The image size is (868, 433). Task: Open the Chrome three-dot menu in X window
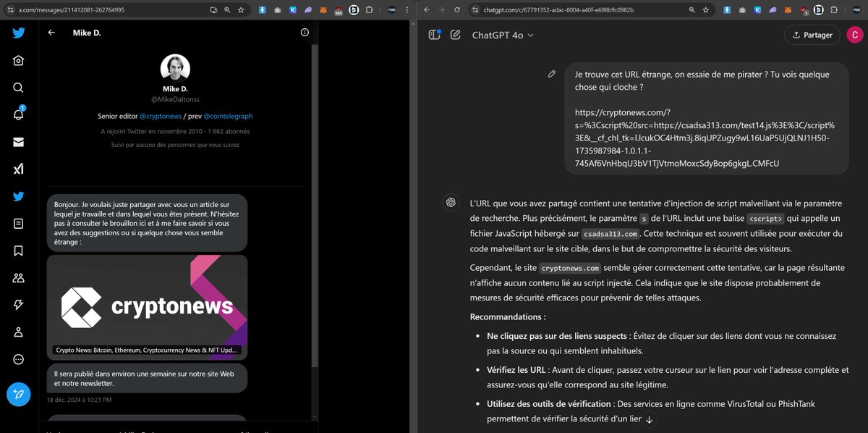pyautogui.click(x=407, y=10)
